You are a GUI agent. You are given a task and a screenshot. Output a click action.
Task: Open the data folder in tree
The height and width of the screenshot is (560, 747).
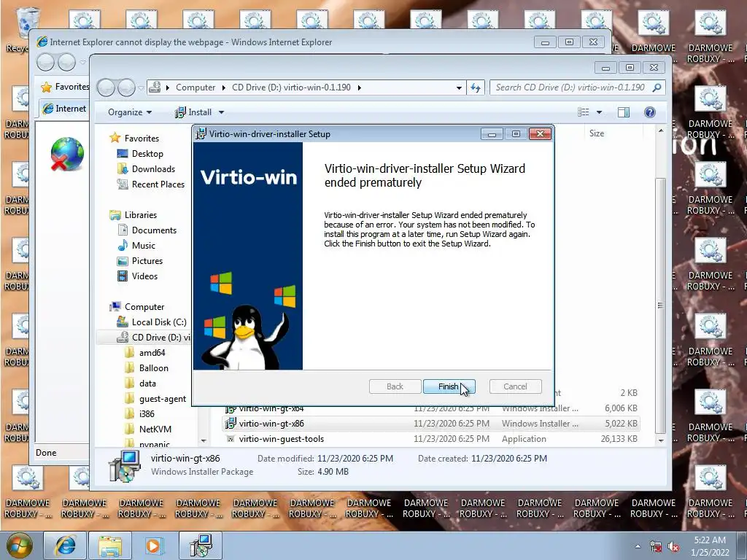(x=147, y=384)
